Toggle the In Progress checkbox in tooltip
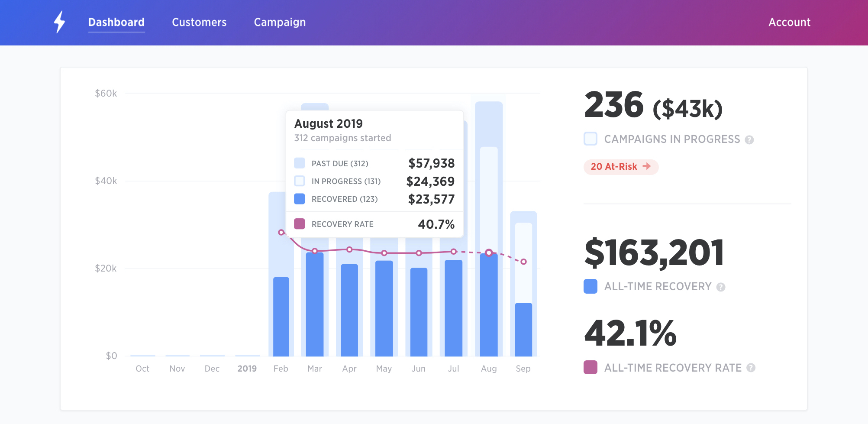Image resolution: width=868 pixels, height=424 pixels. pos(299,181)
